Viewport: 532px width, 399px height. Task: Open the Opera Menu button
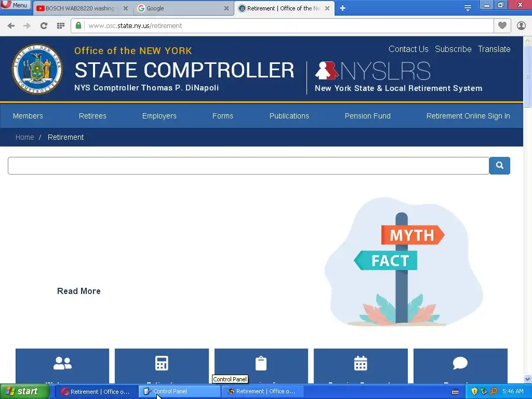coord(16,5)
